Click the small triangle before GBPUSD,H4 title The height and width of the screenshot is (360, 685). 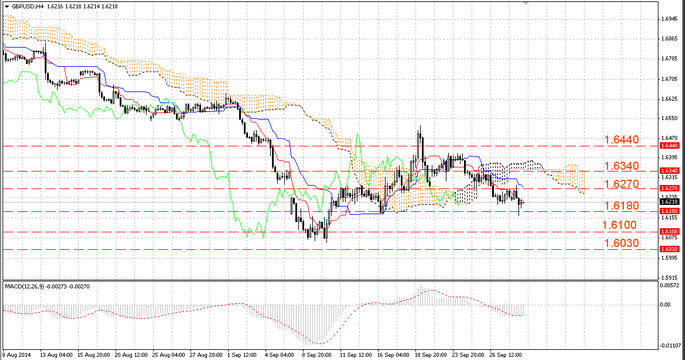tap(7, 7)
